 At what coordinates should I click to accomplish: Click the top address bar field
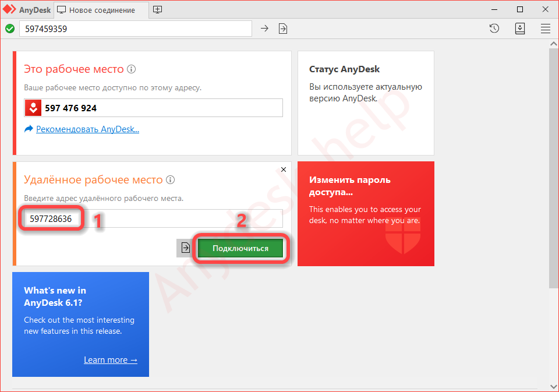point(135,29)
